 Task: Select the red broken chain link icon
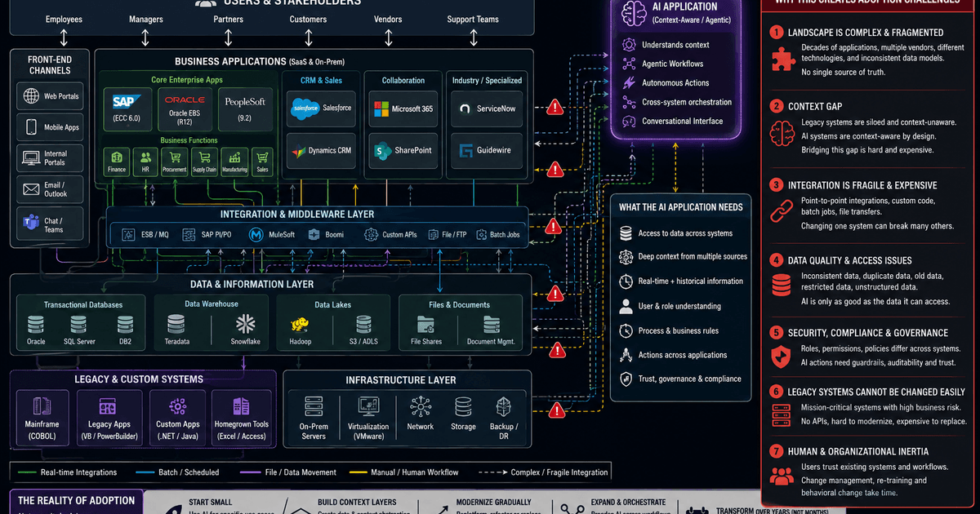pos(782,210)
